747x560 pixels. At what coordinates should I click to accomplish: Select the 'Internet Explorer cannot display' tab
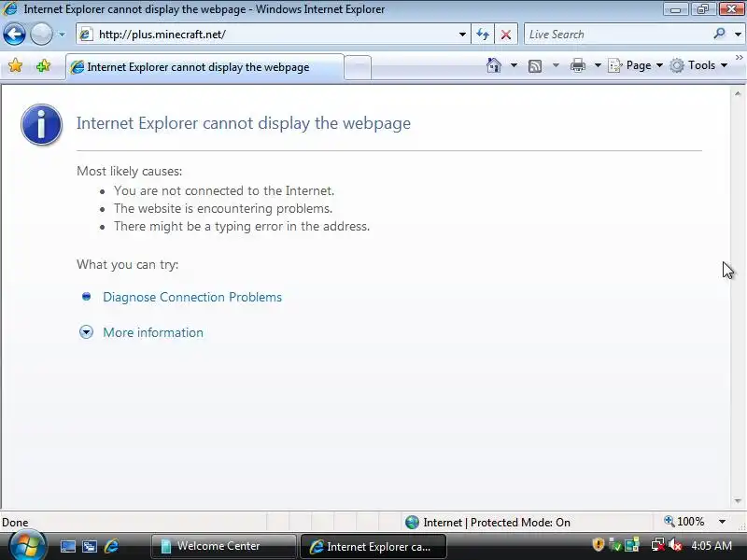coord(204,67)
